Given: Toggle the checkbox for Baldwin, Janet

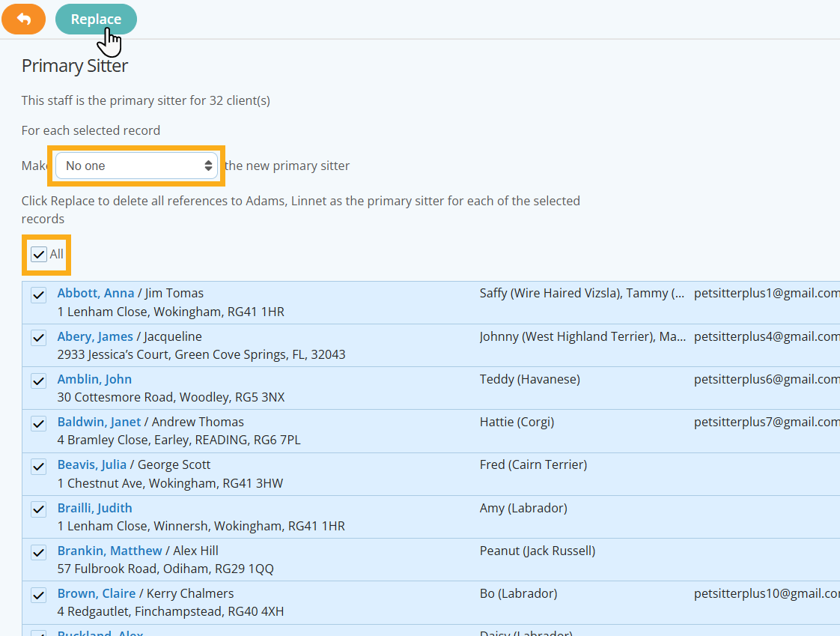Looking at the screenshot, I should click(38, 423).
